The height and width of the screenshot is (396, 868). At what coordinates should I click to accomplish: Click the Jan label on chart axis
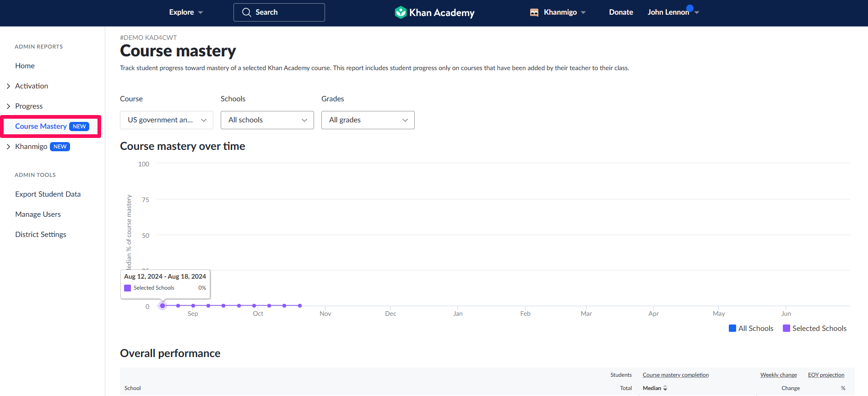(x=458, y=314)
